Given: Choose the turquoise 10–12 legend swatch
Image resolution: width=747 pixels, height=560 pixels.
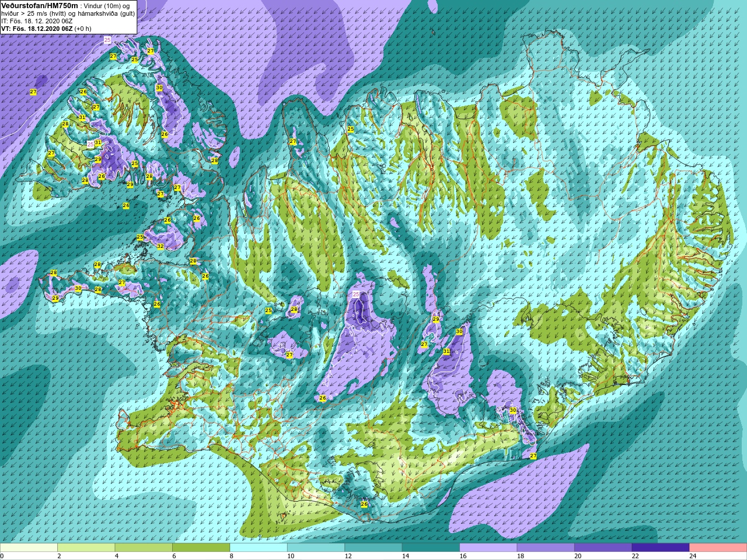Looking at the screenshot, I should (316, 548).
